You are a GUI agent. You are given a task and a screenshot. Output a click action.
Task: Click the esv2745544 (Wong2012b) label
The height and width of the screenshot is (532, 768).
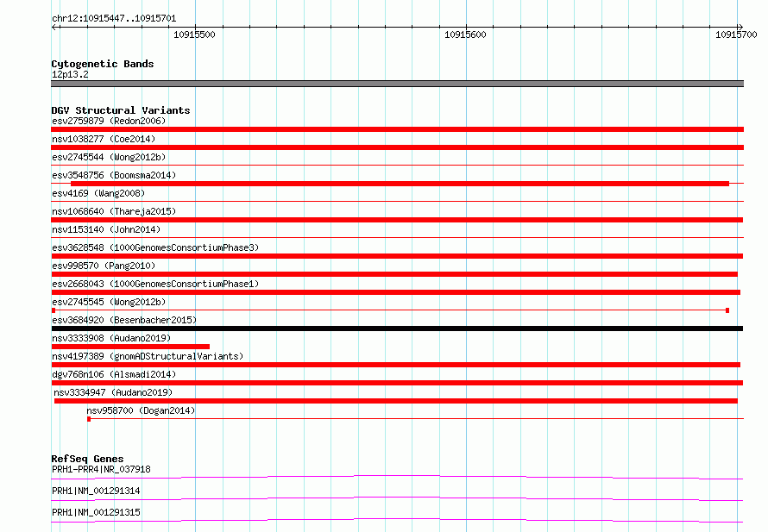pyautogui.click(x=109, y=157)
